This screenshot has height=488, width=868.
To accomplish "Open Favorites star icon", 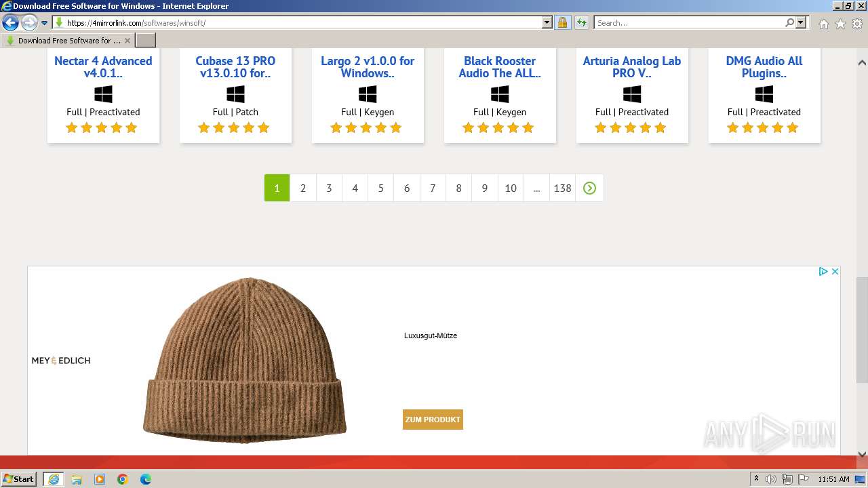I will pyautogui.click(x=840, y=24).
